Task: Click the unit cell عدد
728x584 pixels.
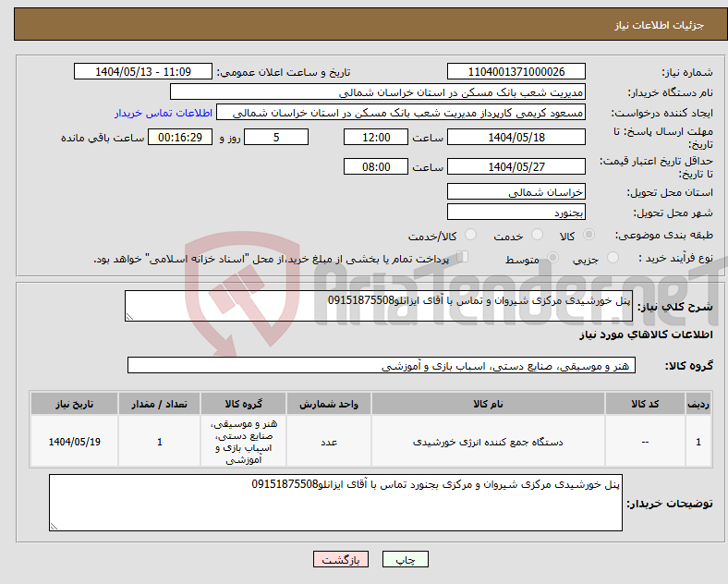Action: (x=329, y=442)
